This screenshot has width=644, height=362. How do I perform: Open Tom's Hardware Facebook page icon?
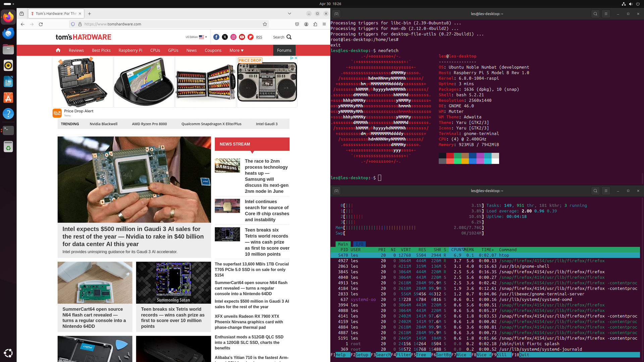pos(216,37)
